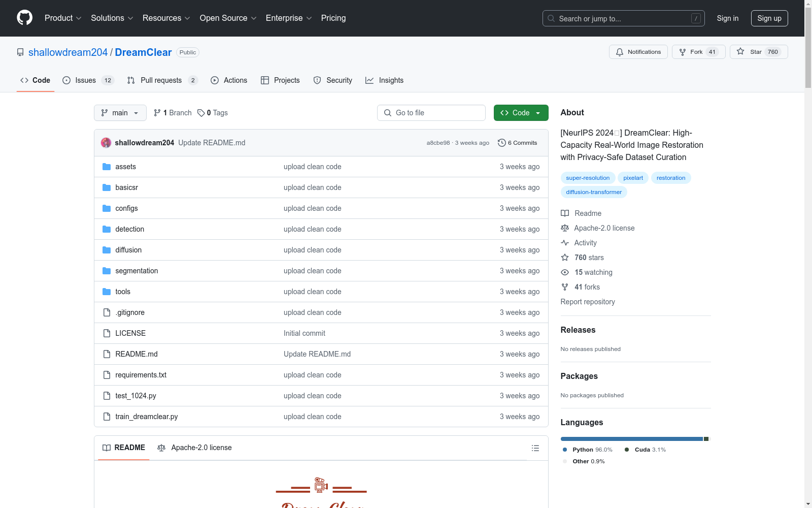Click Report repository link
Viewport: 812px width, 508px height.
[588, 302]
